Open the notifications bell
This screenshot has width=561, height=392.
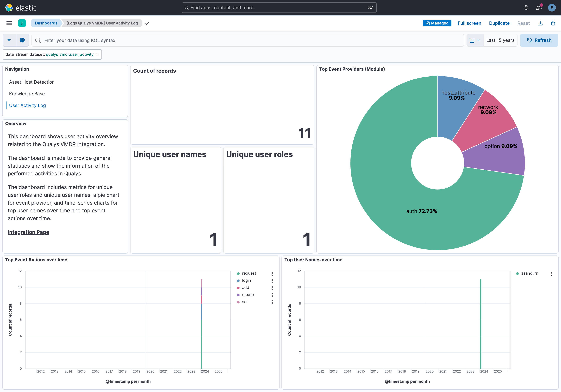point(539,8)
